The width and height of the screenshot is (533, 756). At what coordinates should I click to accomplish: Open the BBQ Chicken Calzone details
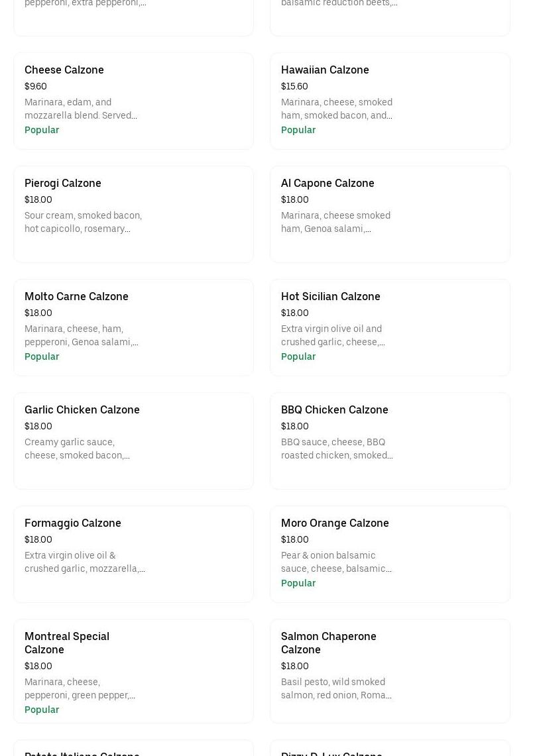pos(335,409)
